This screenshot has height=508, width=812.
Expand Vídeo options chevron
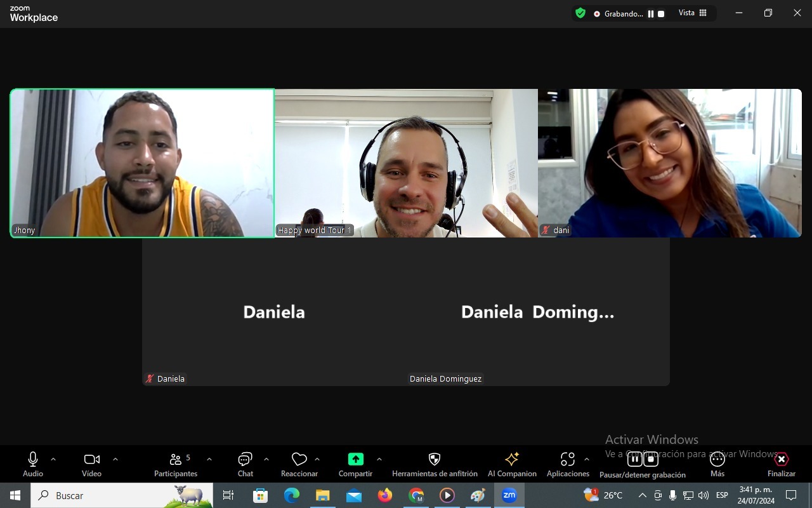pos(115,459)
